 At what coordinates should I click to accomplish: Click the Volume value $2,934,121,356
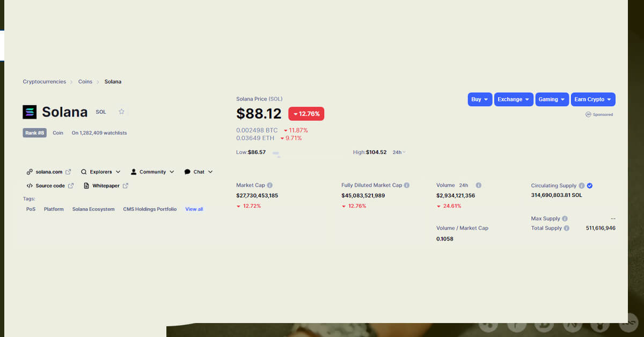456,196
